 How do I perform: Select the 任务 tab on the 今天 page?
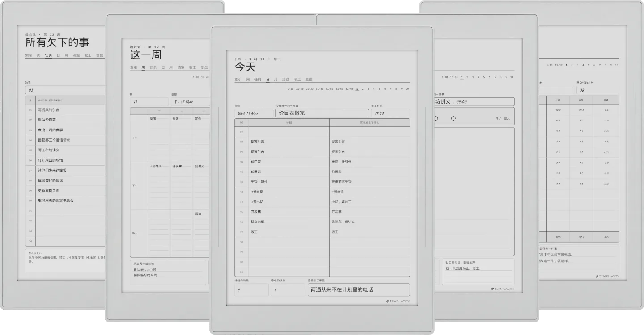tap(258, 79)
